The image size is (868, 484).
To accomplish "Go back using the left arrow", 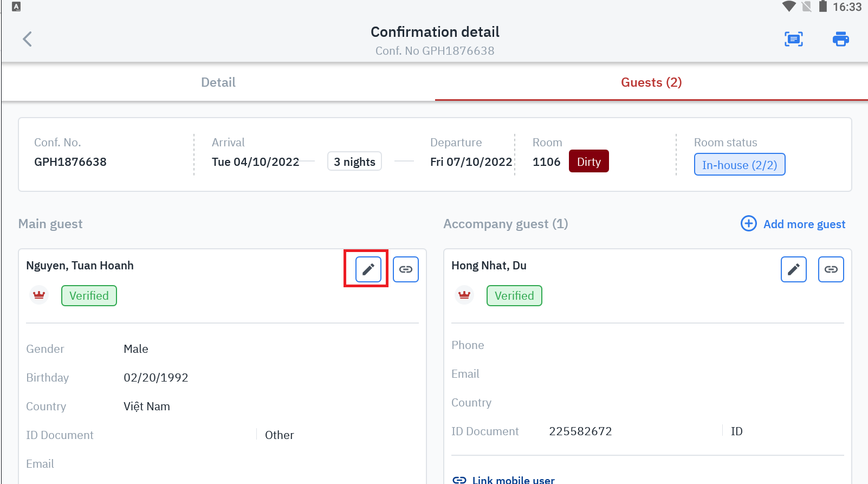I will click(27, 39).
